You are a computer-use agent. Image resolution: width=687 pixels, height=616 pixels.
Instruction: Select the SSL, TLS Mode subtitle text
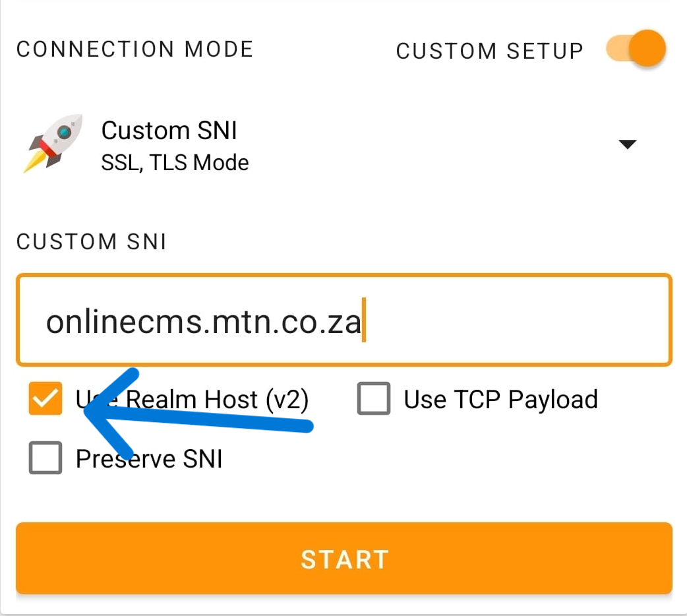pos(175,162)
